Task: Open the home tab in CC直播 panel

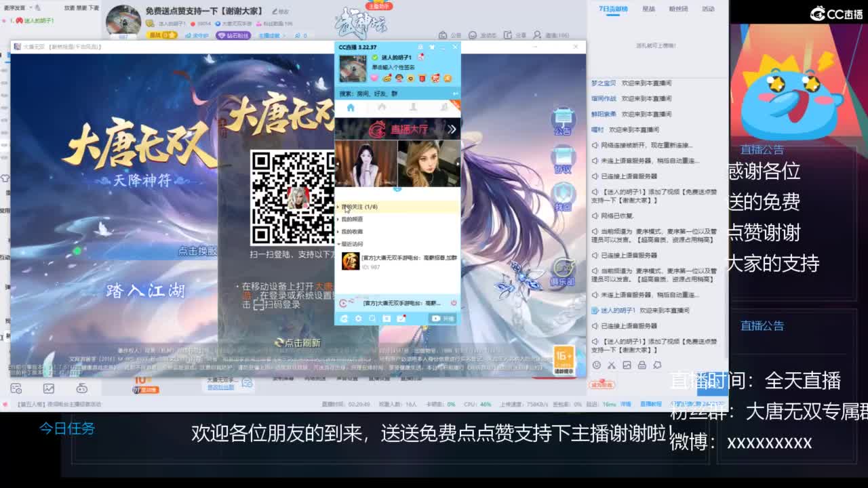Action: [x=351, y=108]
